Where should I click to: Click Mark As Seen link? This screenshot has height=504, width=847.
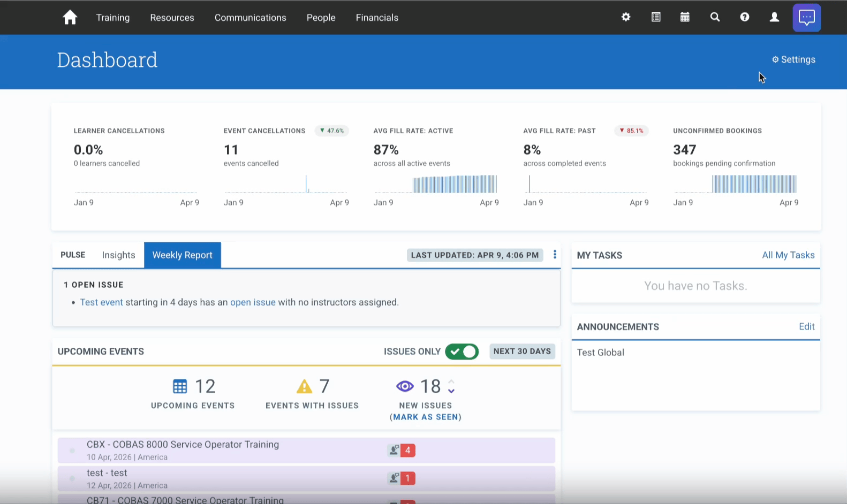coord(426,417)
